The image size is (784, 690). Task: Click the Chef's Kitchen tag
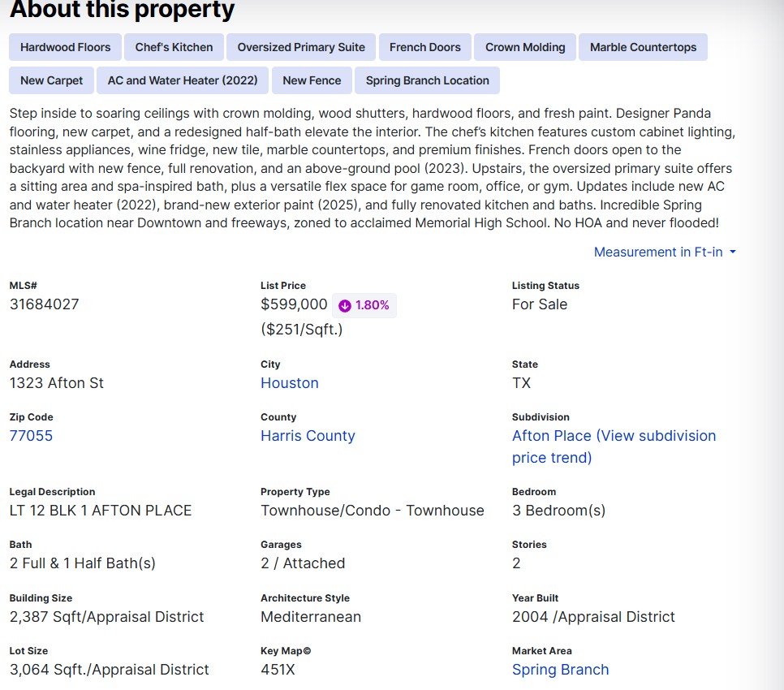[174, 47]
